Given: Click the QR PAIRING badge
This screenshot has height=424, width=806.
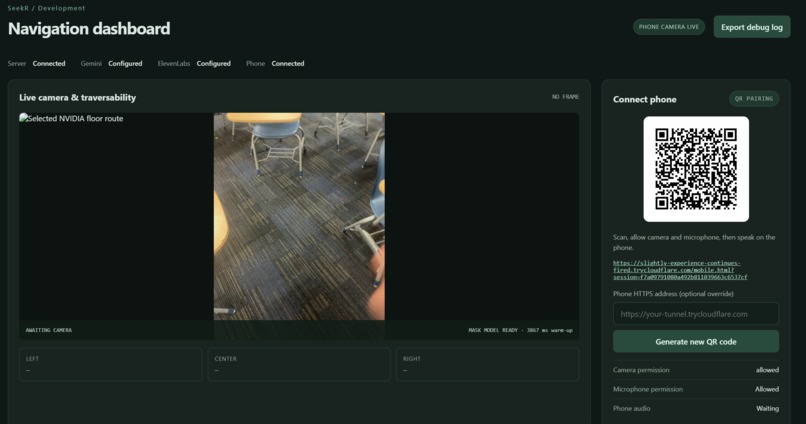Looking at the screenshot, I should coord(754,99).
